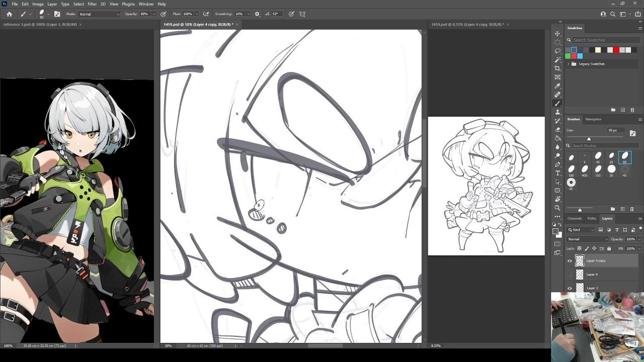Open layer Opacity 100% dropdown arrow
This screenshot has height=362, width=644.
click(638, 239)
